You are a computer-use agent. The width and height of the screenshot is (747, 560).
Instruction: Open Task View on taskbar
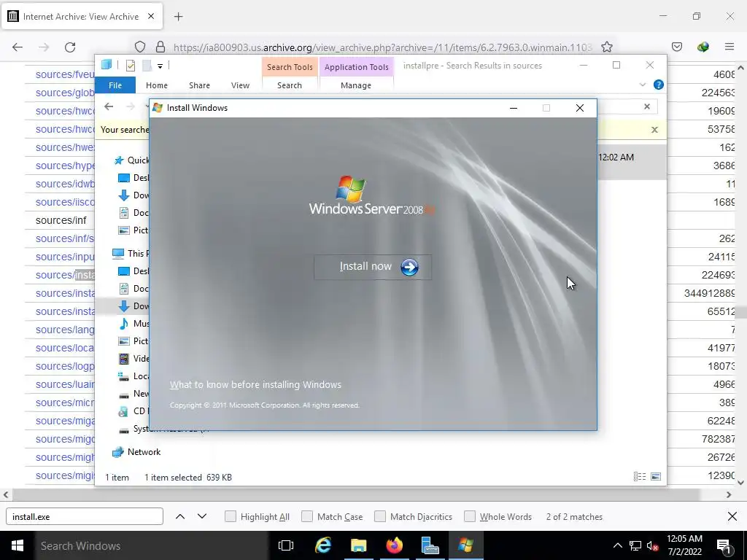[x=286, y=545]
